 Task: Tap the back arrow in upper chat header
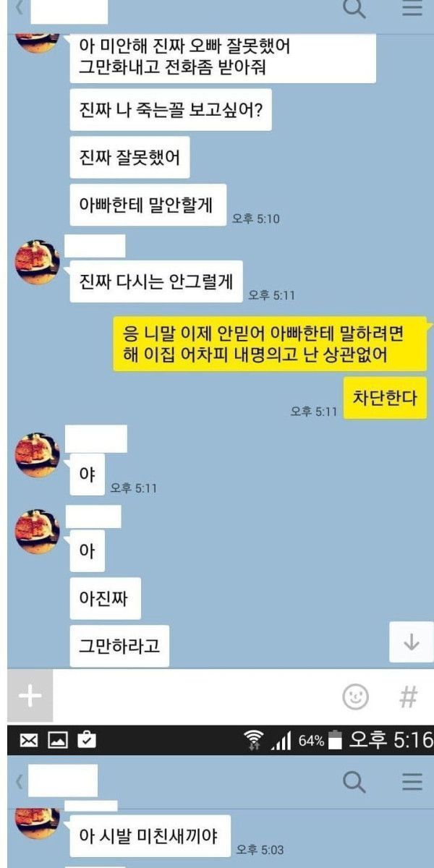[x=19, y=9]
